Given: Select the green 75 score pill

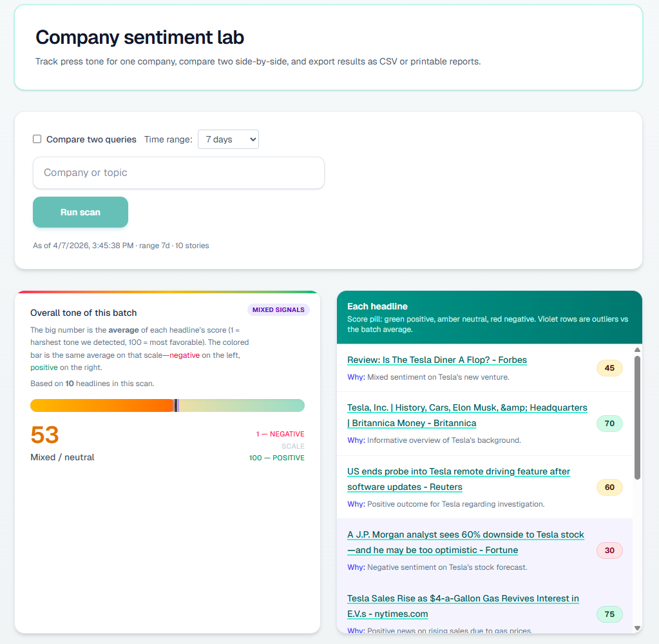Looking at the screenshot, I should (609, 614).
